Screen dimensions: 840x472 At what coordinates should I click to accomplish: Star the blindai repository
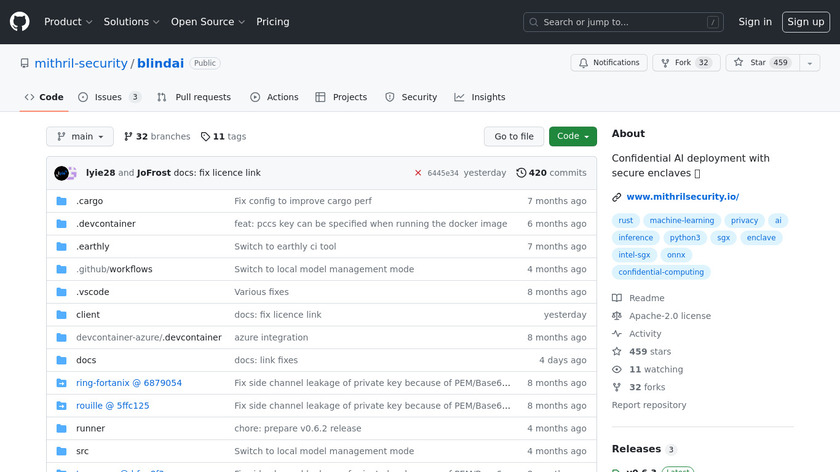tap(759, 63)
